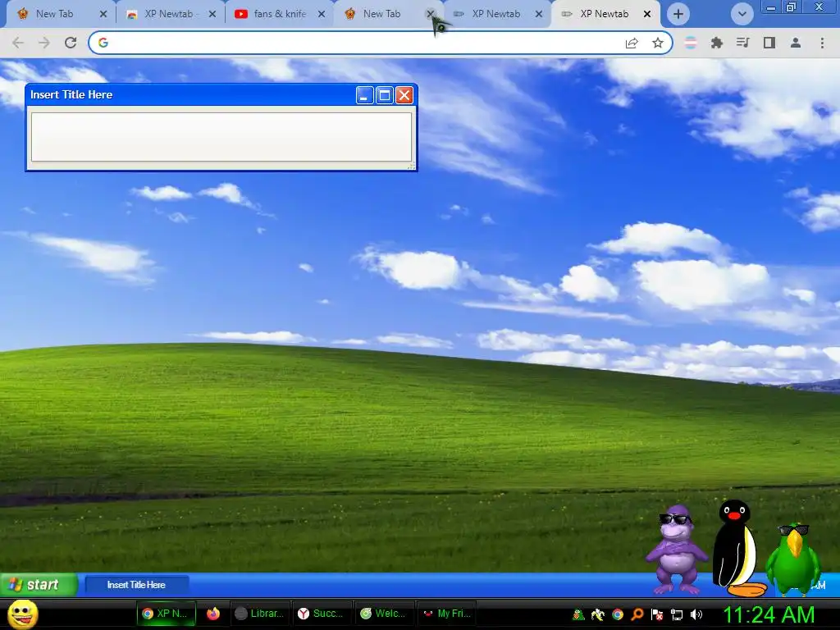Share this page via the share icon

(632, 43)
